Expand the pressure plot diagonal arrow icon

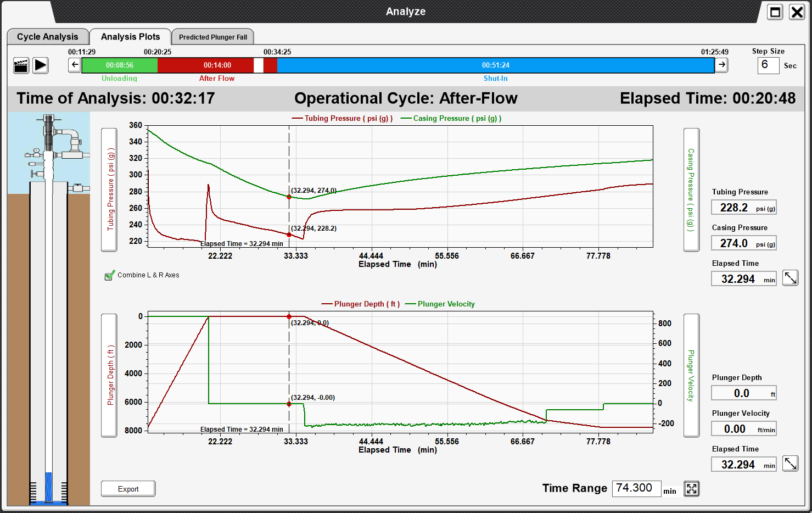click(790, 278)
